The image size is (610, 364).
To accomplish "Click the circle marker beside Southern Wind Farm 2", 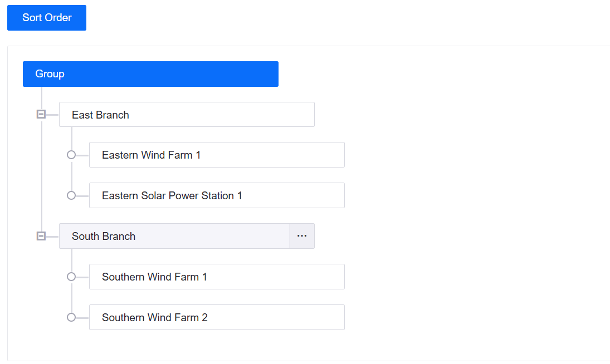I will pyautogui.click(x=71, y=317).
